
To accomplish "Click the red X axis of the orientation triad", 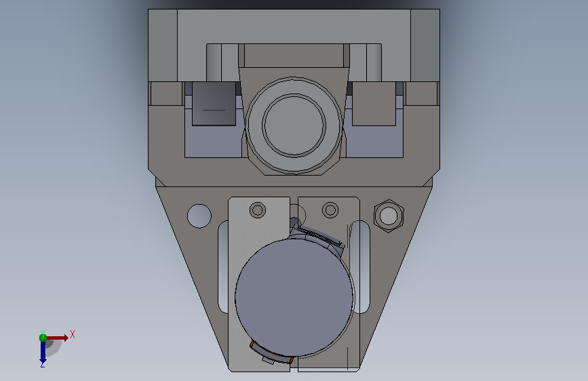I will (x=57, y=338).
